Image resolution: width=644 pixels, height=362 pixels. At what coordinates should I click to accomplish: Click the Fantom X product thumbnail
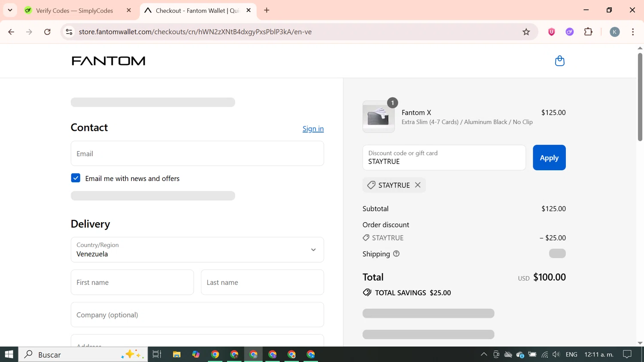(378, 117)
